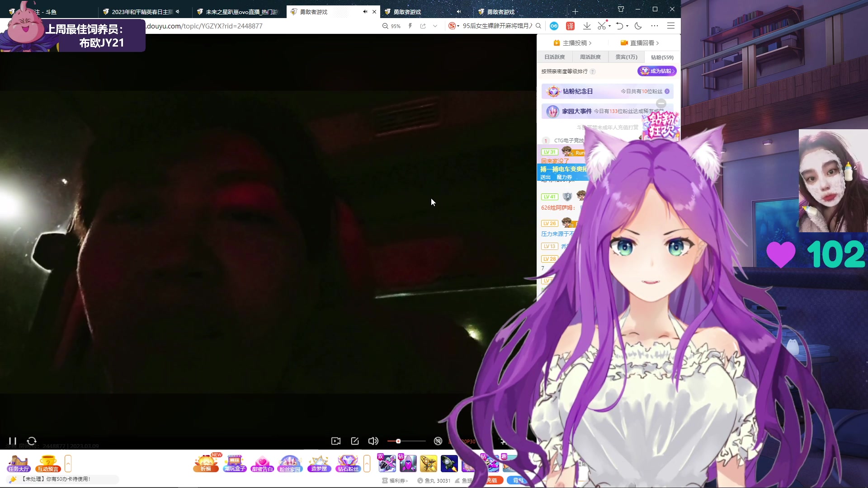The width and height of the screenshot is (868, 488).
Task: Open browser hamburger main menu
Action: coord(671,26)
